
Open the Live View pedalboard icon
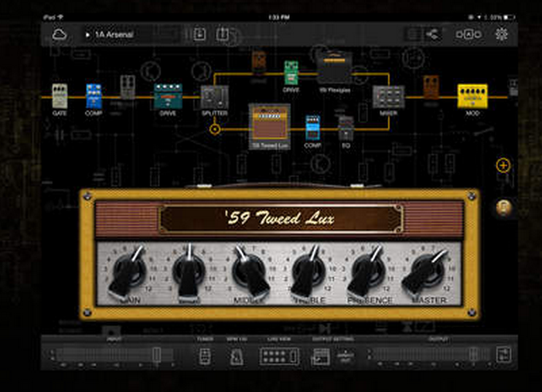(279, 356)
